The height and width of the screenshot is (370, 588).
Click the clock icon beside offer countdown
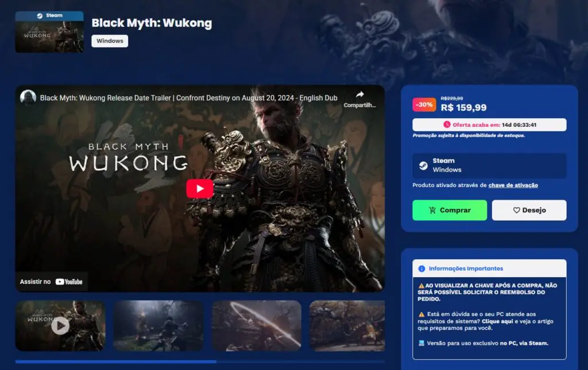point(447,124)
